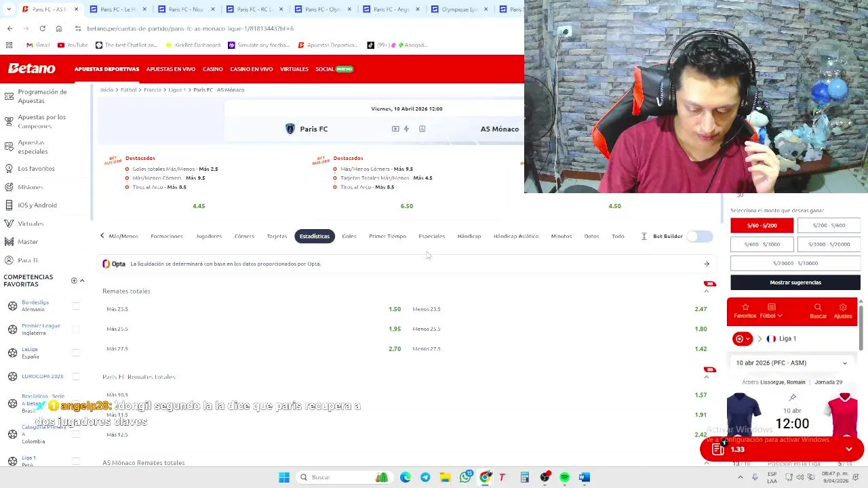Image resolution: width=868 pixels, height=488 pixels.
Task: Open Master sidebar entry
Action: (28, 242)
